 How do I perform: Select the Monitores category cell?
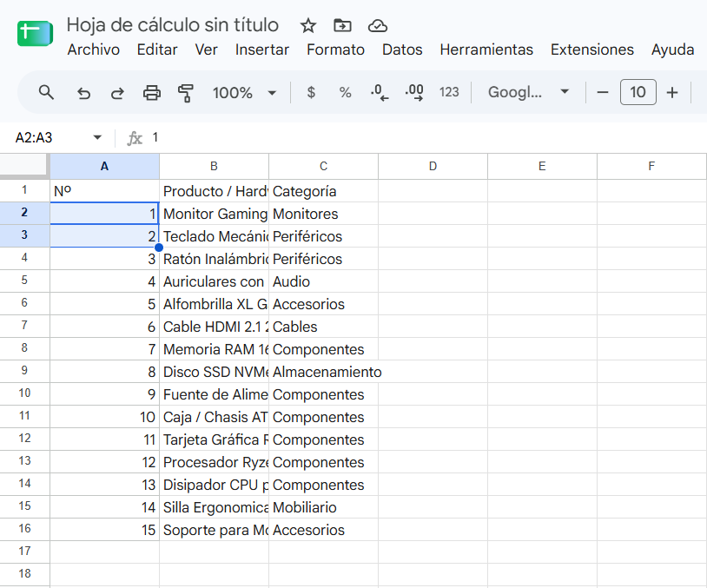(x=323, y=214)
